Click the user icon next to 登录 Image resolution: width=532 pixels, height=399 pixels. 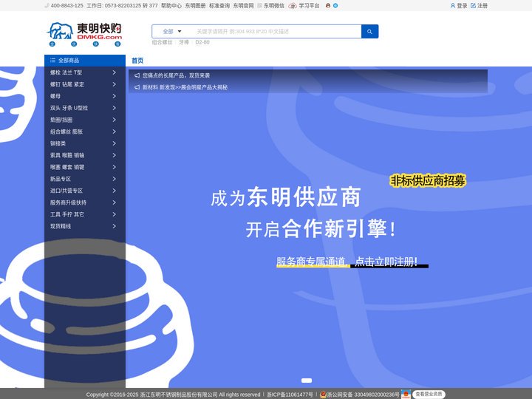pyautogui.click(x=453, y=6)
